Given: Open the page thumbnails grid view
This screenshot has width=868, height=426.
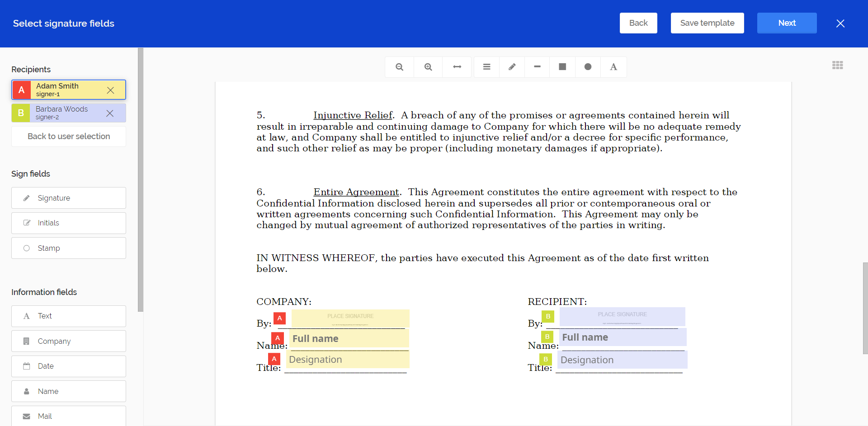Looking at the screenshot, I should (837, 65).
